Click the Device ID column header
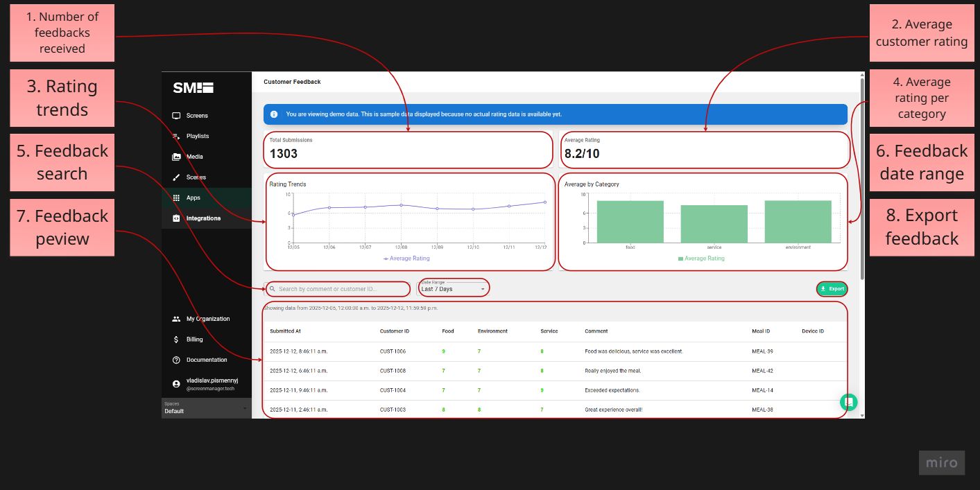The height and width of the screenshot is (490, 980). 813,331
